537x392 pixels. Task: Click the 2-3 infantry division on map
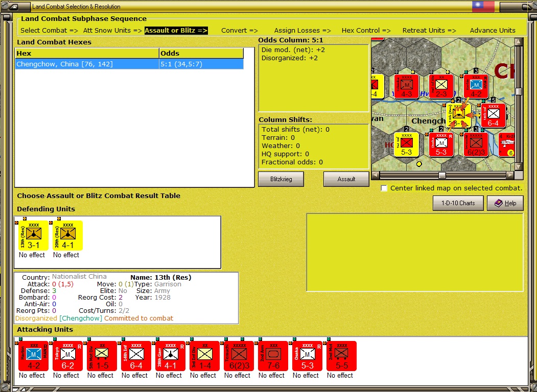click(x=441, y=87)
